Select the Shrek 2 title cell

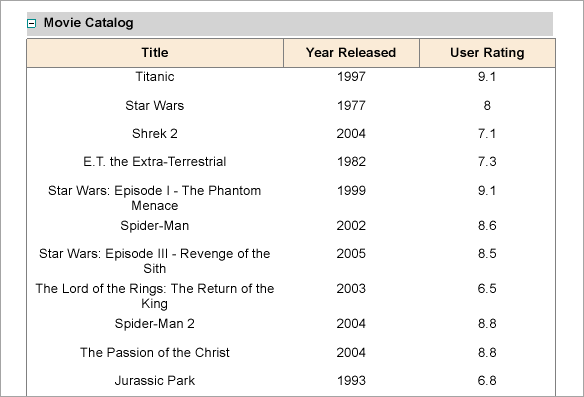pos(155,134)
